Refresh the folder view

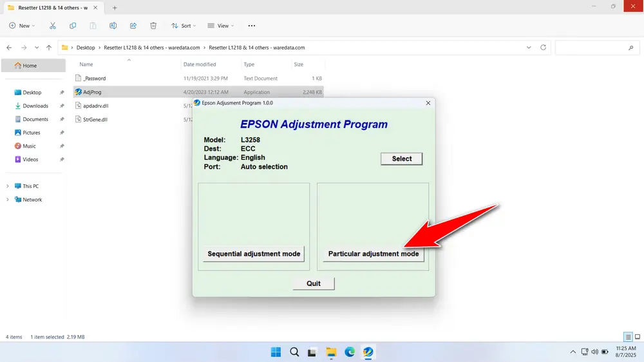[x=543, y=48]
